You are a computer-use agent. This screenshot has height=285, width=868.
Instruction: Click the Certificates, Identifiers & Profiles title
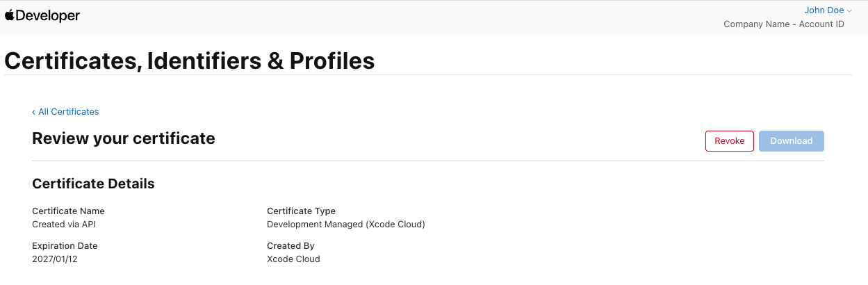click(190, 61)
